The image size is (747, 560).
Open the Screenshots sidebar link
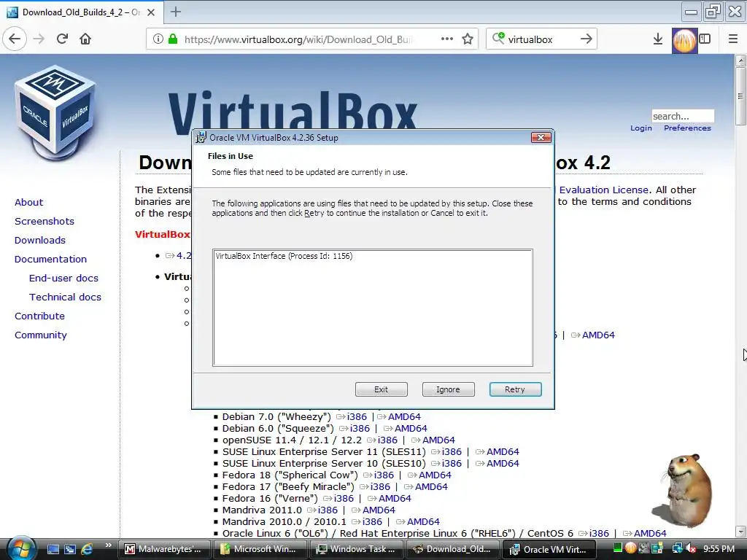pyautogui.click(x=44, y=222)
